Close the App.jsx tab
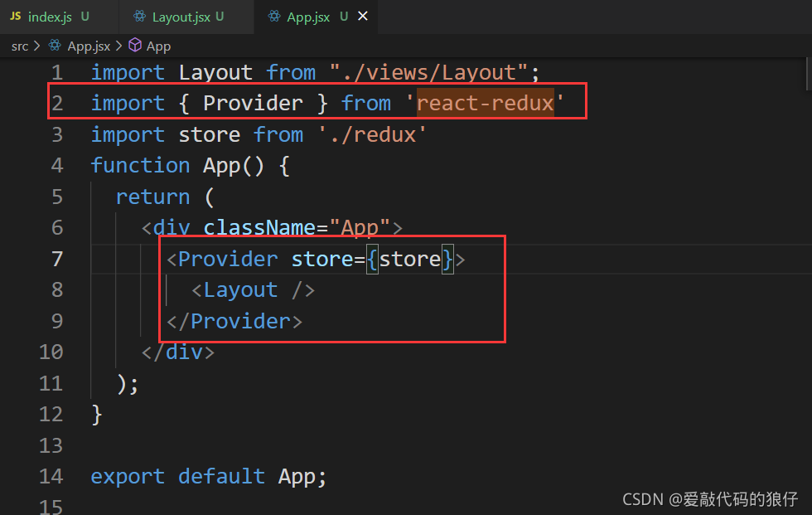 [362, 16]
